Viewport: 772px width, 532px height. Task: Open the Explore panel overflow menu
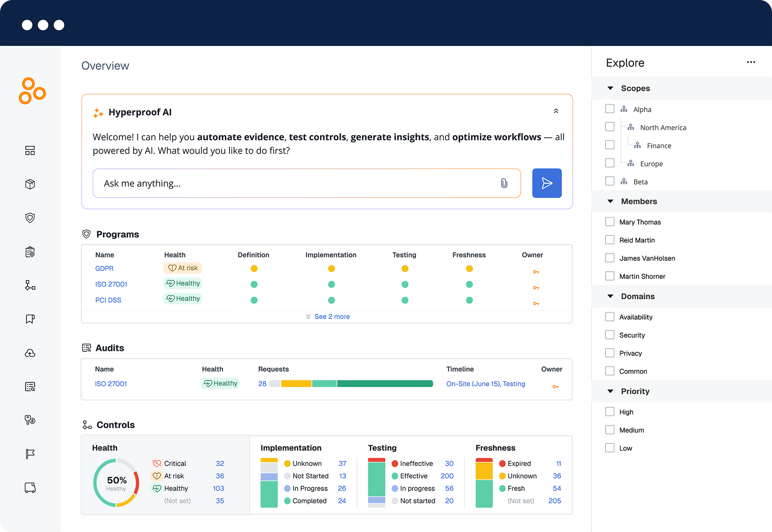pyautogui.click(x=751, y=62)
